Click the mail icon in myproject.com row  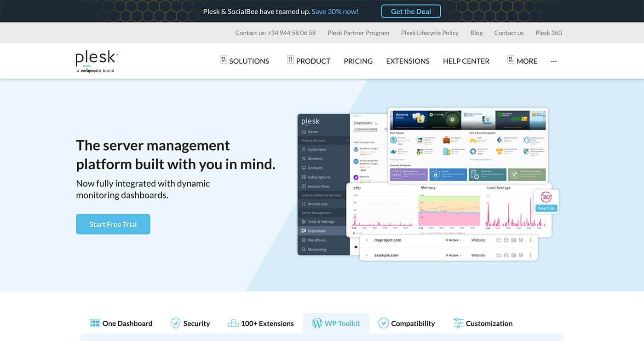506,240
